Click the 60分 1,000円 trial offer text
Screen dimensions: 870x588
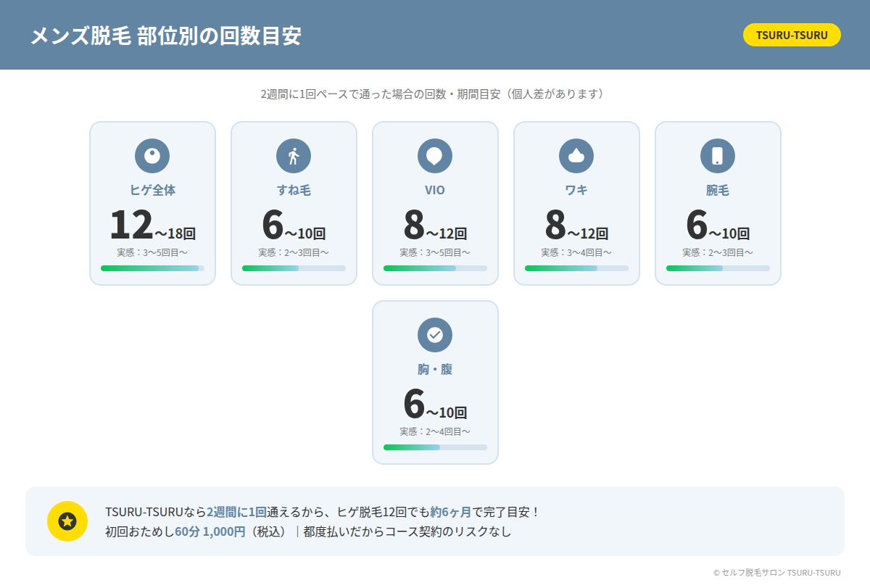(210, 531)
